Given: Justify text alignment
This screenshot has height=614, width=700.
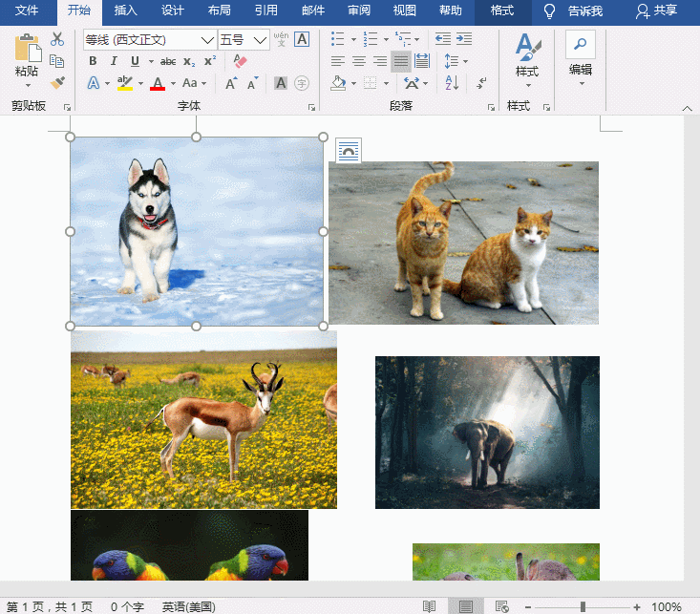Looking at the screenshot, I should 401,61.
